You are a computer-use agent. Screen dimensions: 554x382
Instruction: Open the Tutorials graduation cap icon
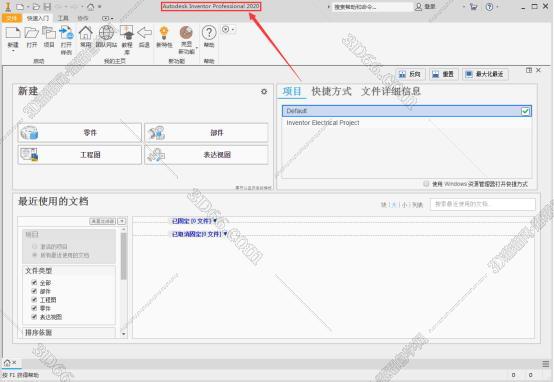coord(126,33)
